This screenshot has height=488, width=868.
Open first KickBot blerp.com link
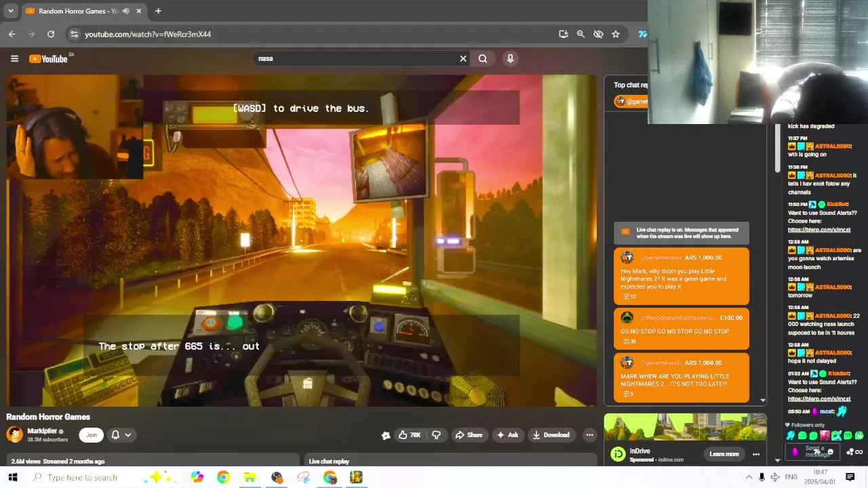point(819,230)
